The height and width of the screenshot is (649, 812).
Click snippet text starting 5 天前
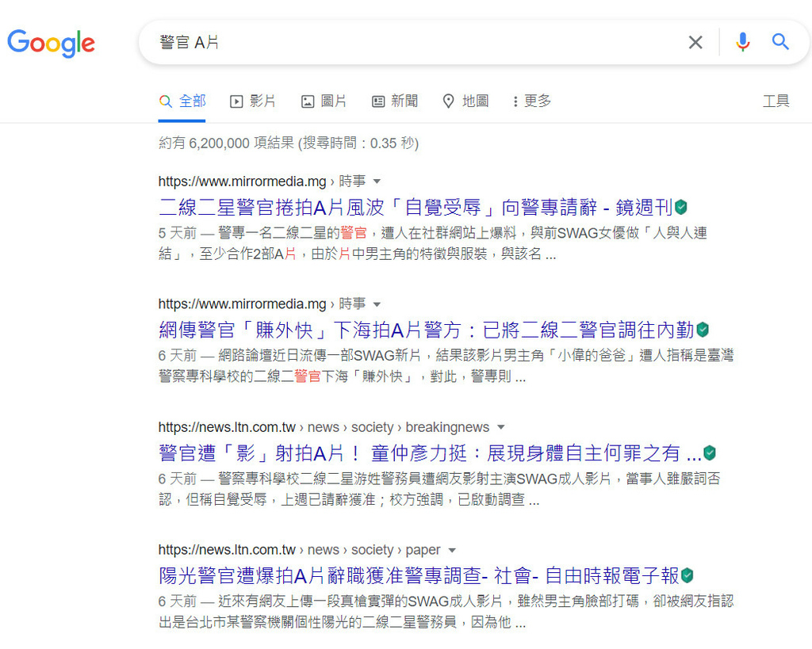click(433, 243)
